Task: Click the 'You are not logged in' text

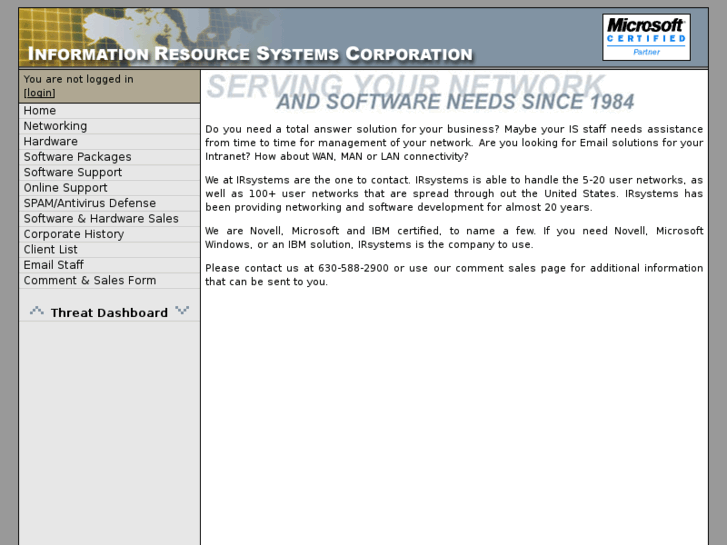Action: point(78,79)
